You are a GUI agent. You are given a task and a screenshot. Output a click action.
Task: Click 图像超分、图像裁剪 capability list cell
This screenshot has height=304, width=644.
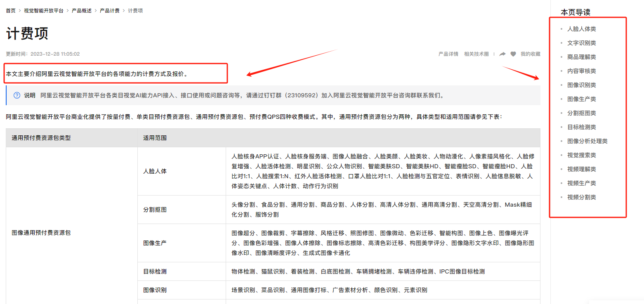click(x=383, y=243)
